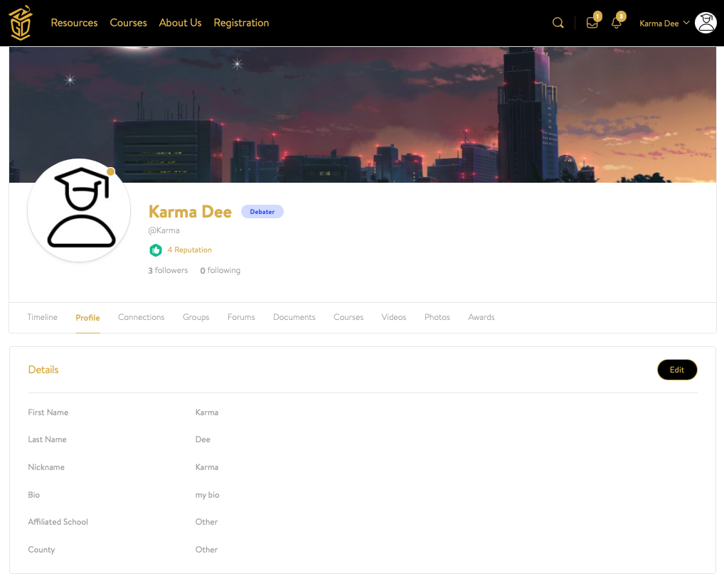Screen dimensions: 724x588
Task: View the Awards tab
Action: click(x=481, y=317)
